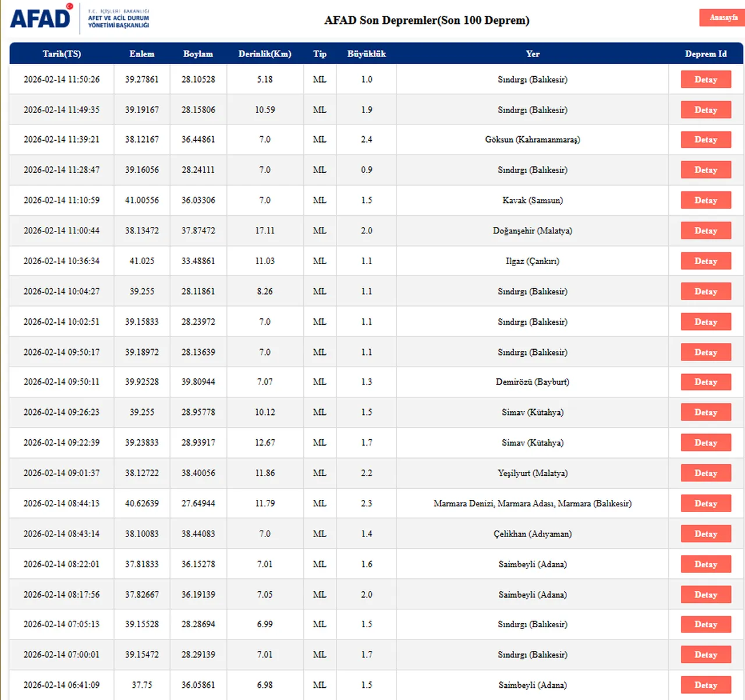Click the Simav (Kütahya) 1.7 magnitude row location
This screenshot has height=700, width=745.
pos(533,443)
